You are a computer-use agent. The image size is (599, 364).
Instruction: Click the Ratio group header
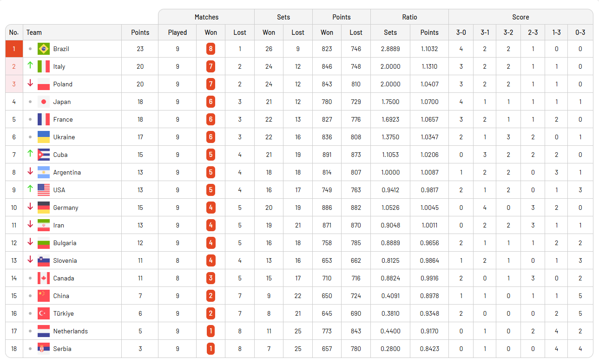click(409, 17)
